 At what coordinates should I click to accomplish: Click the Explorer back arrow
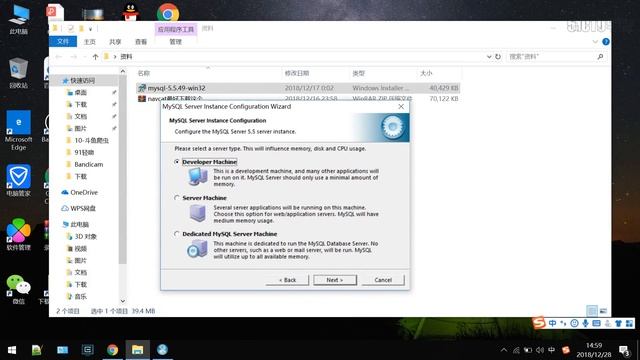tap(59, 57)
